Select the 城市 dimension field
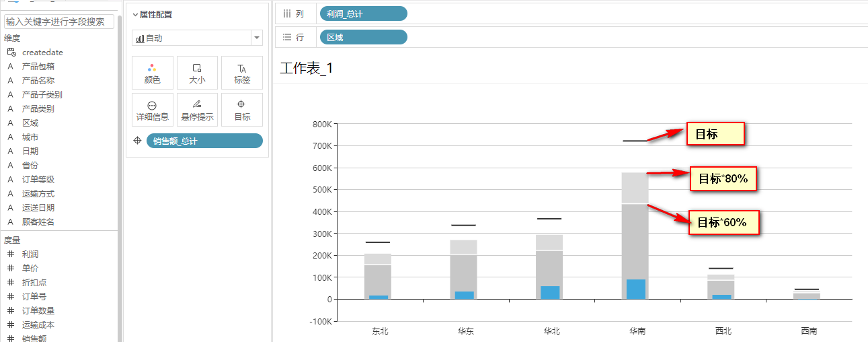Viewport: 868px width, 342px height. click(30, 137)
